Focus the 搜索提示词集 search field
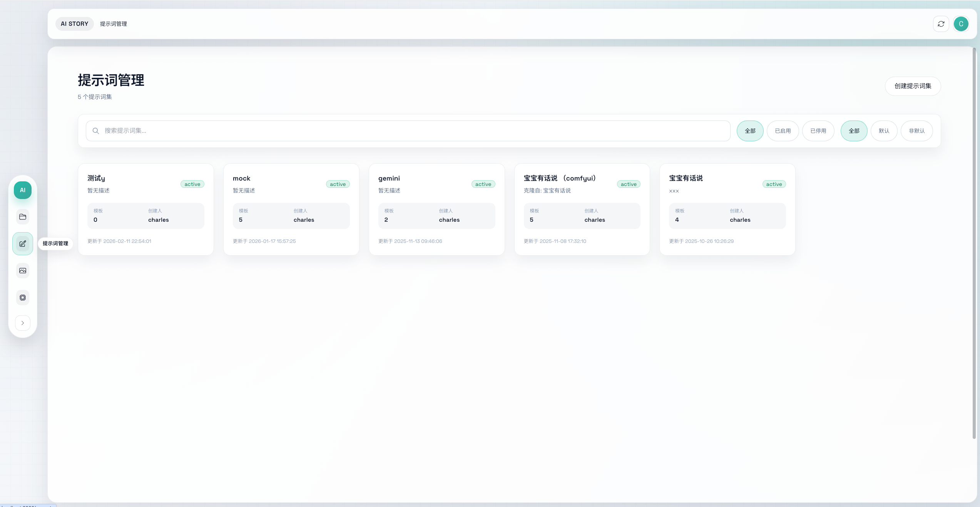This screenshot has height=507, width=980. (408, 131)
